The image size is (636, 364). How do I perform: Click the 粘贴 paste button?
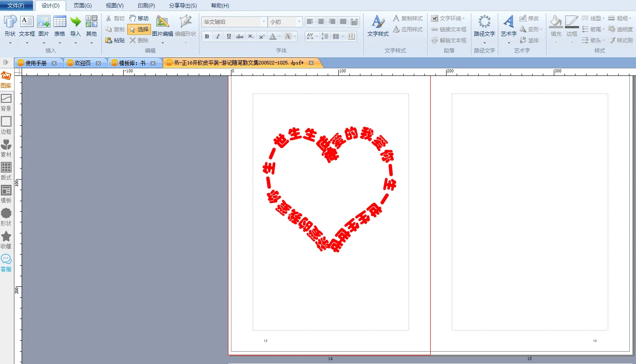[x=115, y=40]
